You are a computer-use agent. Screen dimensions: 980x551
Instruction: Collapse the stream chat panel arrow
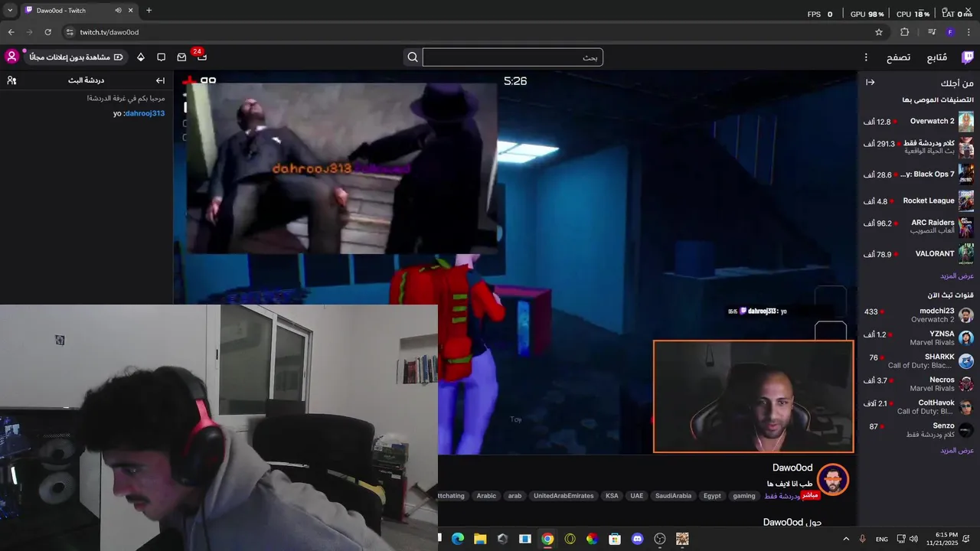click(x=160, y=80)
